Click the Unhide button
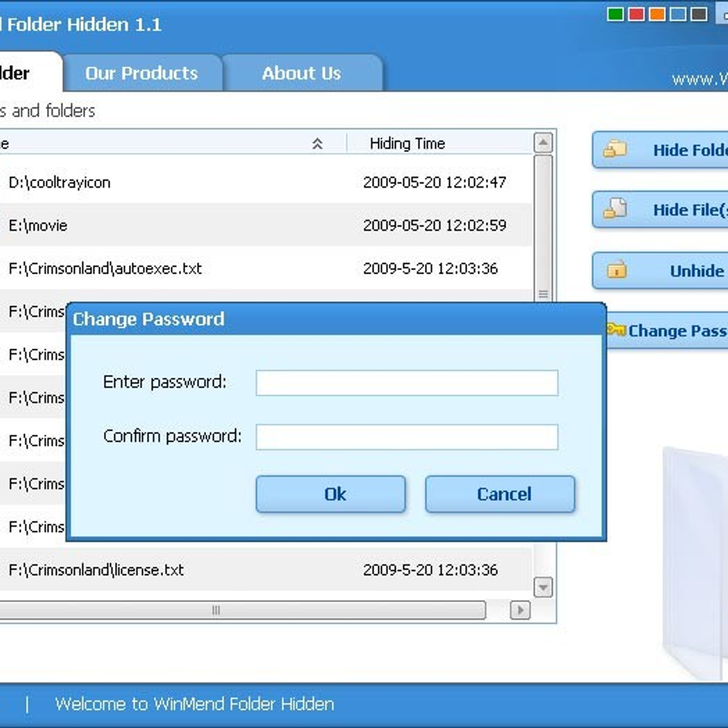 coord(660,271)
